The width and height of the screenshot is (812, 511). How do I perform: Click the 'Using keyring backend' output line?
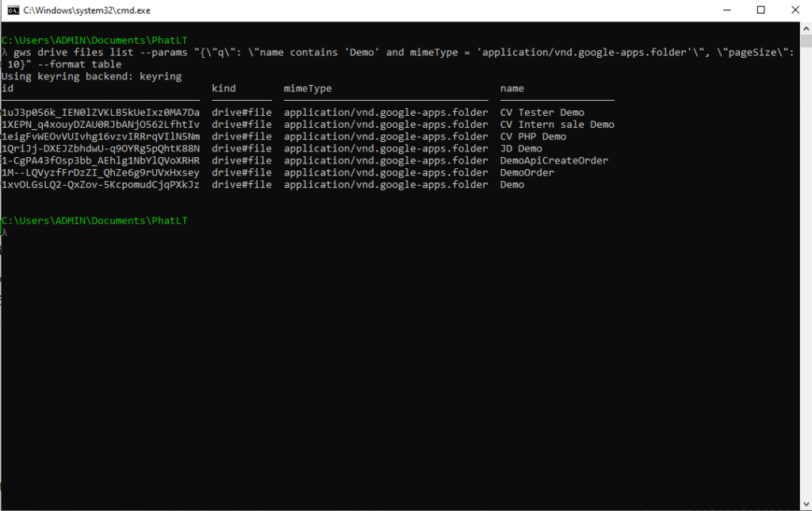click(92, 77)
